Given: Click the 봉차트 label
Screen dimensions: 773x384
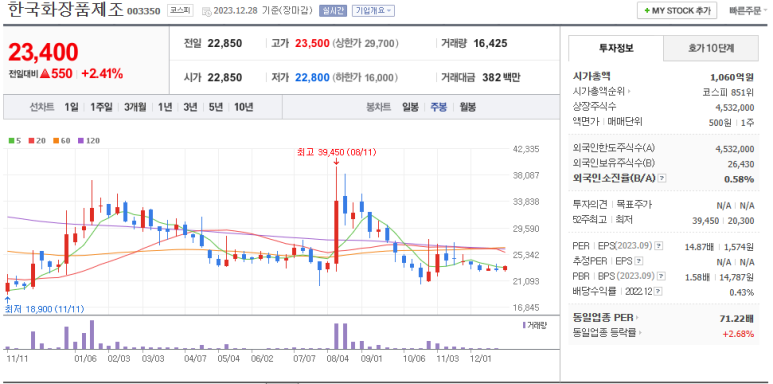Looking at the screenshot, I should (x=379, y=107).
